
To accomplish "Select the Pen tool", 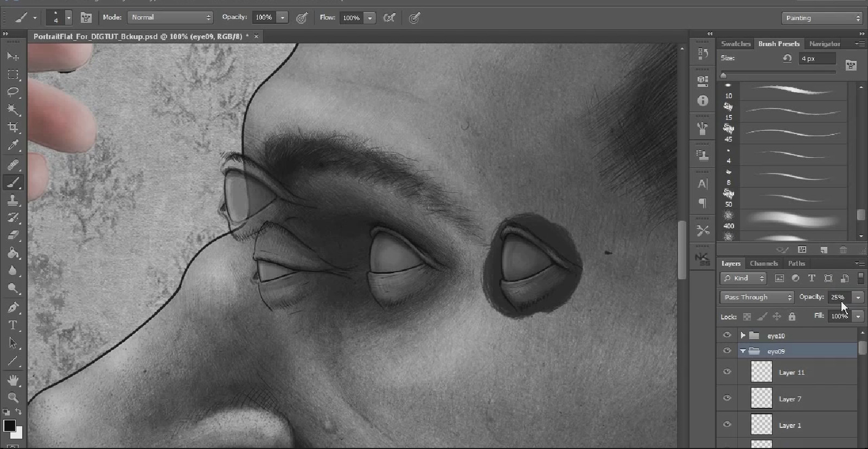I will [x=13, y=307].
